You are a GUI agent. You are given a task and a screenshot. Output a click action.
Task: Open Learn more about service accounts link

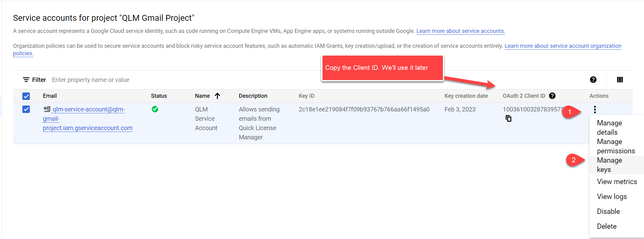coord(461,31)
